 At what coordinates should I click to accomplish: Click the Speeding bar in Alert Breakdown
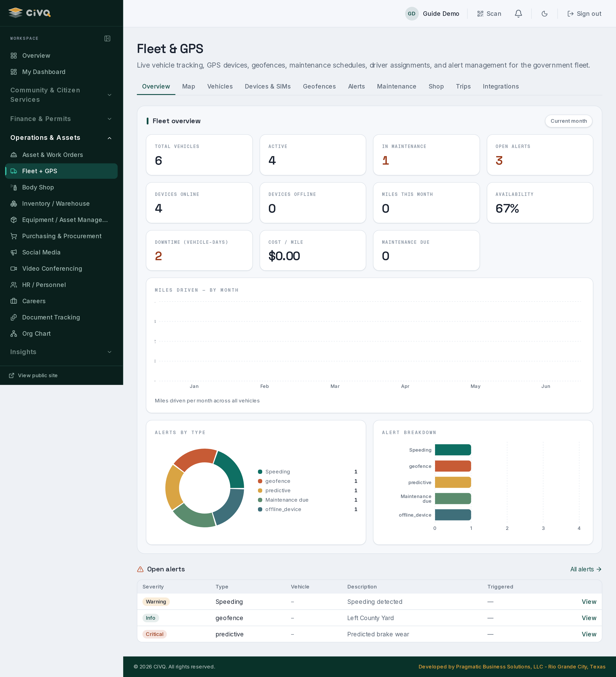tap(453, 450)
